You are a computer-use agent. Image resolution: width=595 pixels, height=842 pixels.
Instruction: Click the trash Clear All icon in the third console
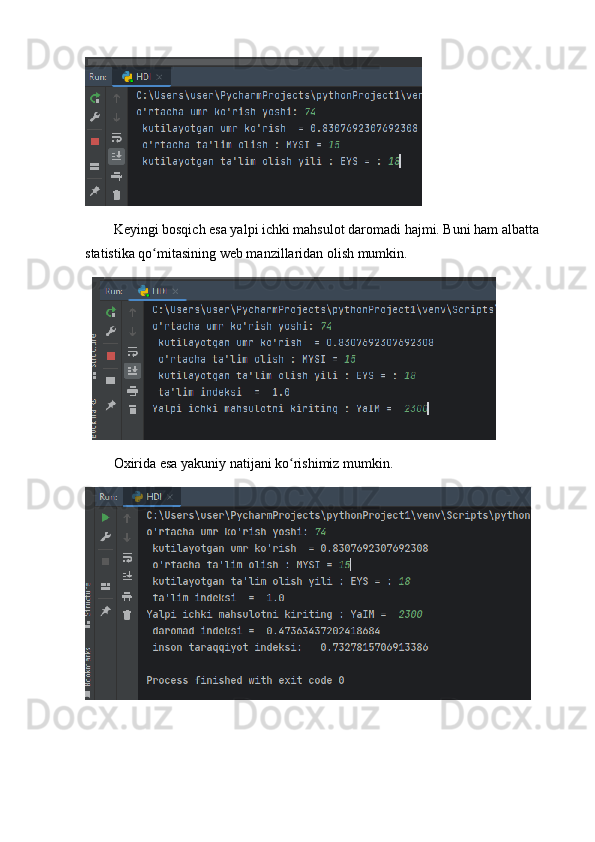coord(127,615)
